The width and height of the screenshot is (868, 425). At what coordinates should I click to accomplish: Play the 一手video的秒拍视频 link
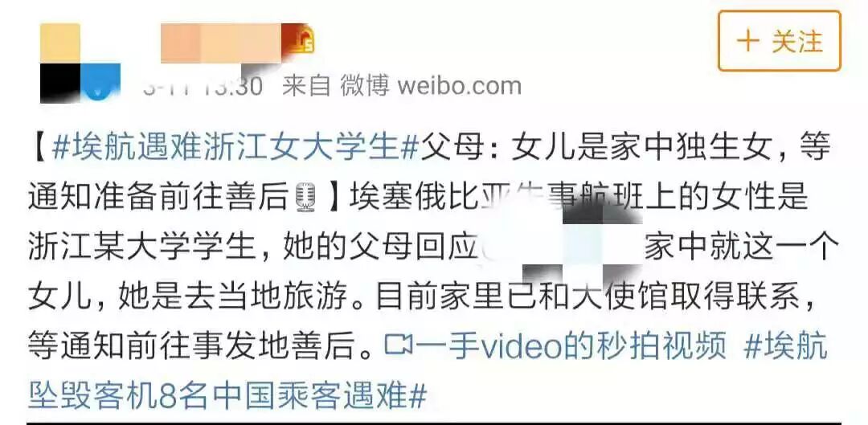click(x=570, y=346)
